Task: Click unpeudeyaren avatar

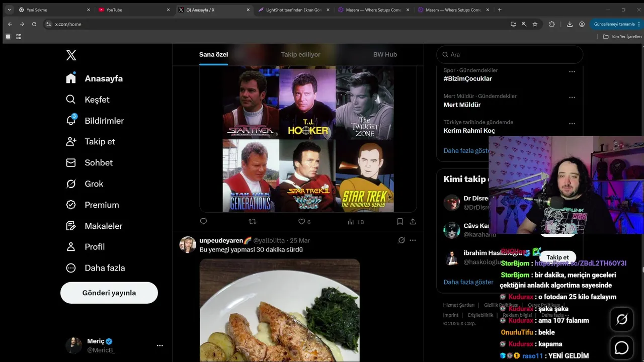Action: (188, 244)
